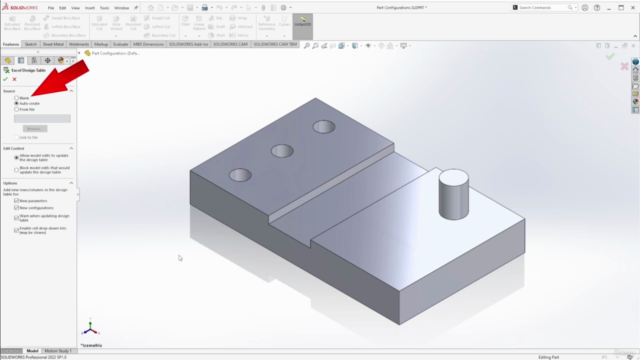The width and height of the screenshot is (640, 360).
Task: Click the Revolved Cut tool
Action: pyautogui.click(x=133, y=23)
